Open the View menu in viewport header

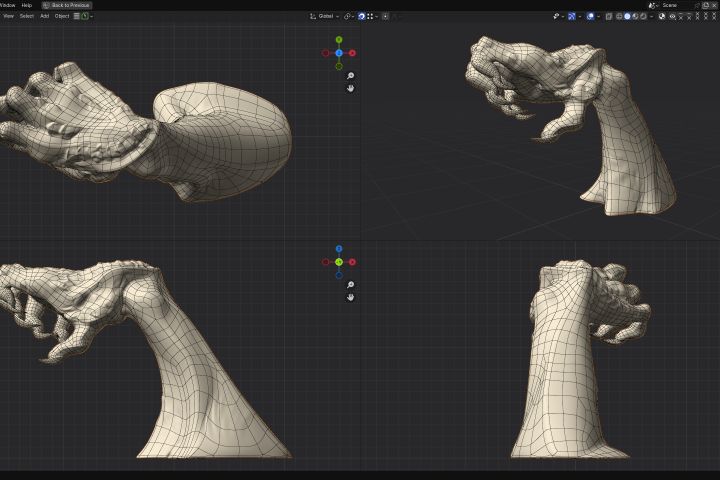coord(8,16)
